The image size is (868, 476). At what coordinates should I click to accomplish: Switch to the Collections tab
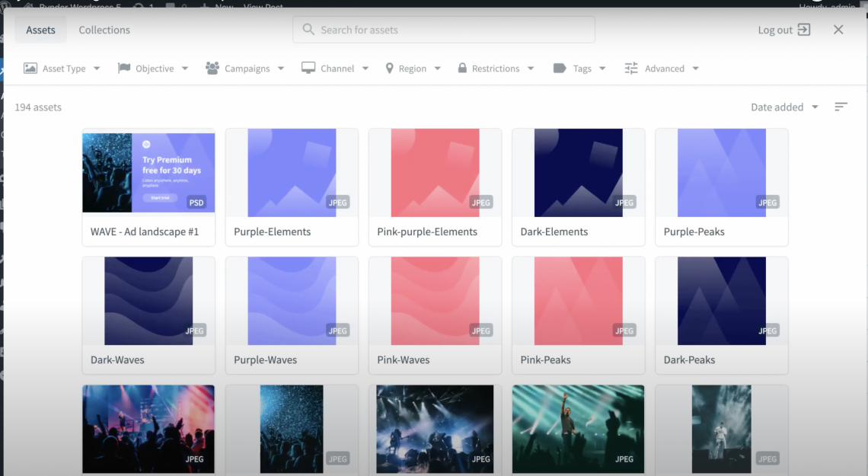click(104, 30)
